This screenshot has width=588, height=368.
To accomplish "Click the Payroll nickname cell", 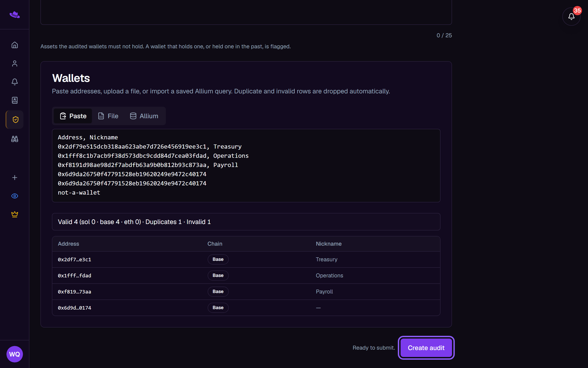I will [x=324, y=292].
